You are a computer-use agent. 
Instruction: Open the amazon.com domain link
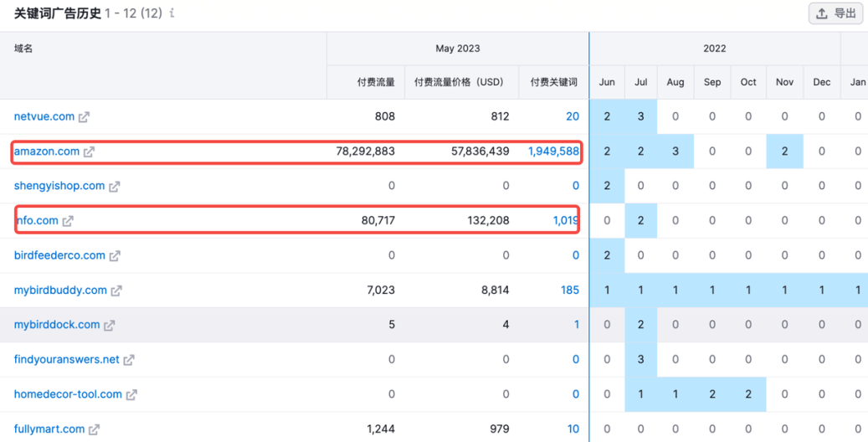(46, 152)
